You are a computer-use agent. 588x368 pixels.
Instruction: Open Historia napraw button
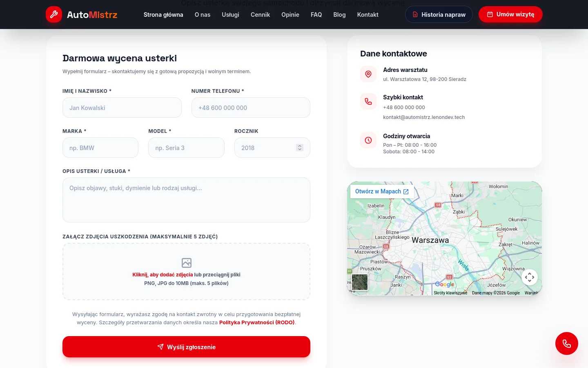click(439, 15)
